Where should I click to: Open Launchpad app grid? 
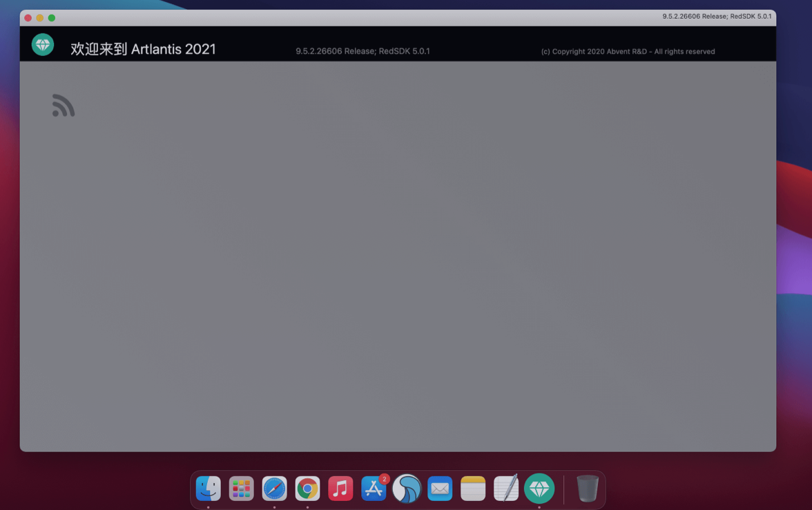[x=241, y=489]
